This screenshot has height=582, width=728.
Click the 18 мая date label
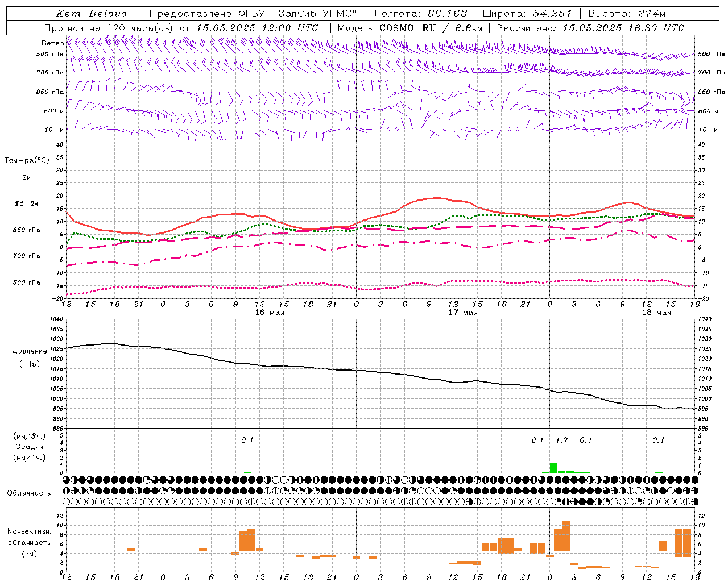coord(656,312)
